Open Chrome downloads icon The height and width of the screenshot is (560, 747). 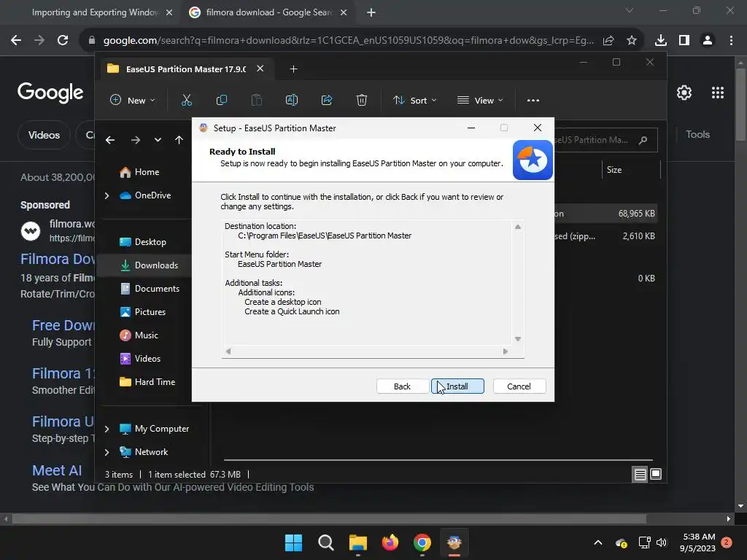(x=661, y=41)
